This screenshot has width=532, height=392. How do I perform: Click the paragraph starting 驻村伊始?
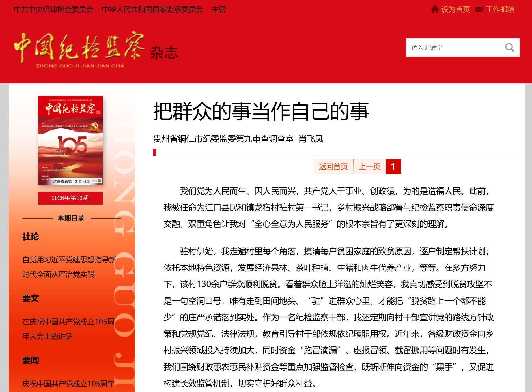coord(328,317)
